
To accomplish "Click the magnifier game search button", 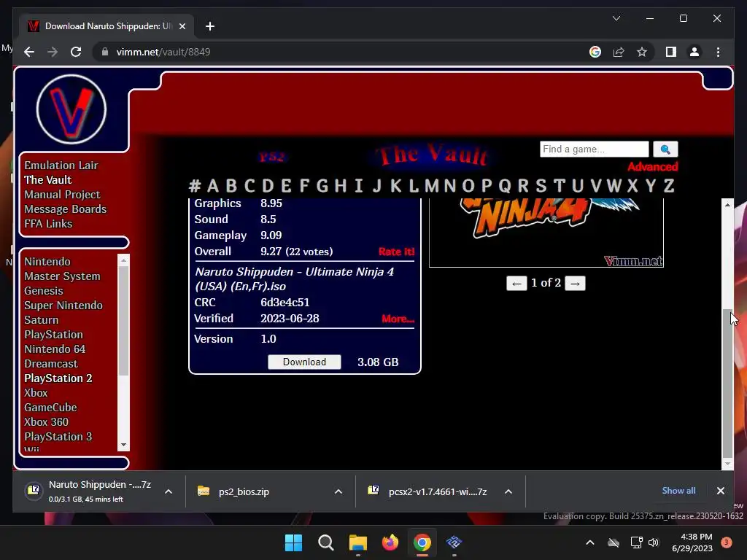I will pyautogui.click(x=665, y=149).
